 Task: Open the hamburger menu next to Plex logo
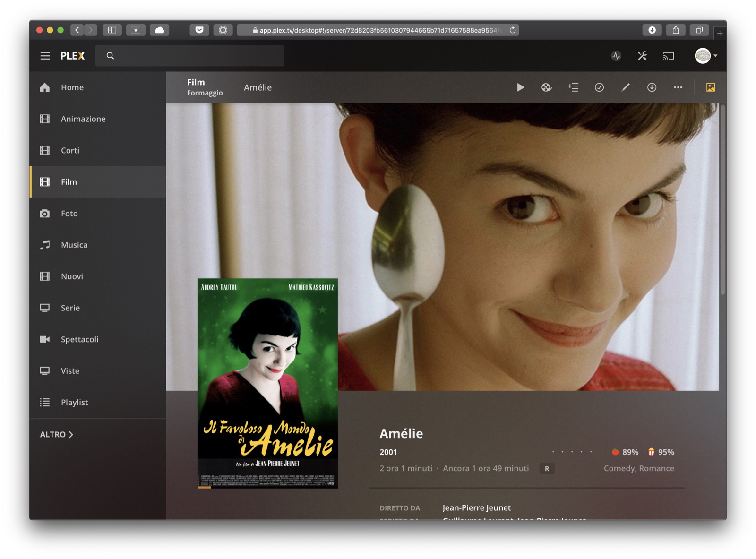pyautogui.click(x=45, y=56)
